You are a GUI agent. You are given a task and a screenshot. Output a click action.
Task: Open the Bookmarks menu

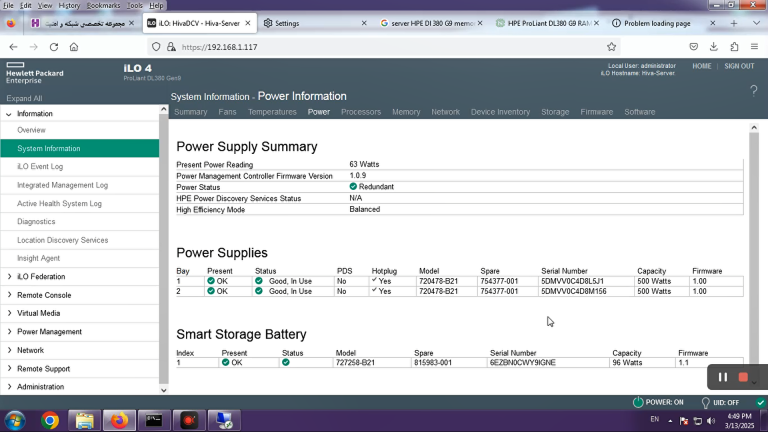pos(103,5)
